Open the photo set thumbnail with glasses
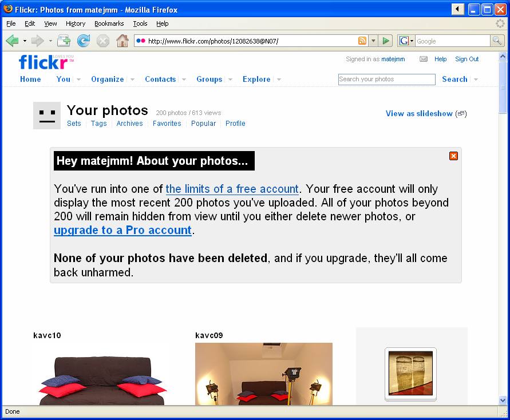Image resolution: width=510 pixels, height=420 pixels. 410,374
